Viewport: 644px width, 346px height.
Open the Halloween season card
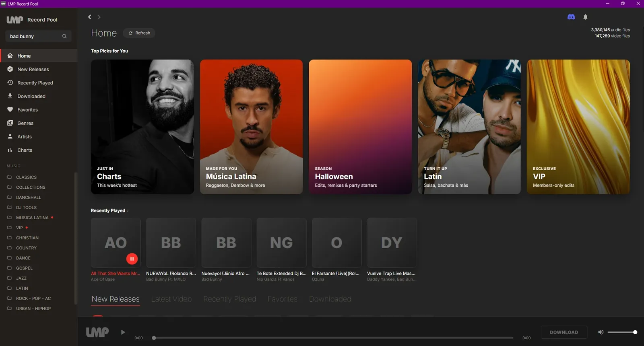(x=360, y=127)
